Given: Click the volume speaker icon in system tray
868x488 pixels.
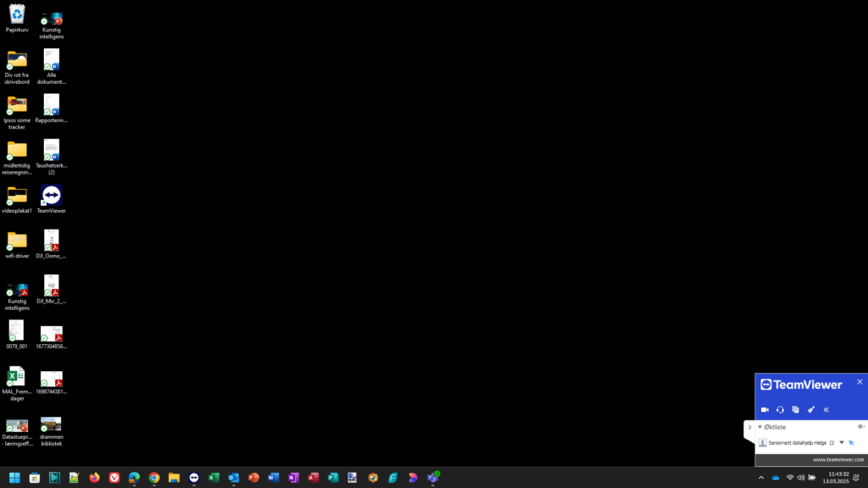Looking at the screenshot, I should (801, 478).
